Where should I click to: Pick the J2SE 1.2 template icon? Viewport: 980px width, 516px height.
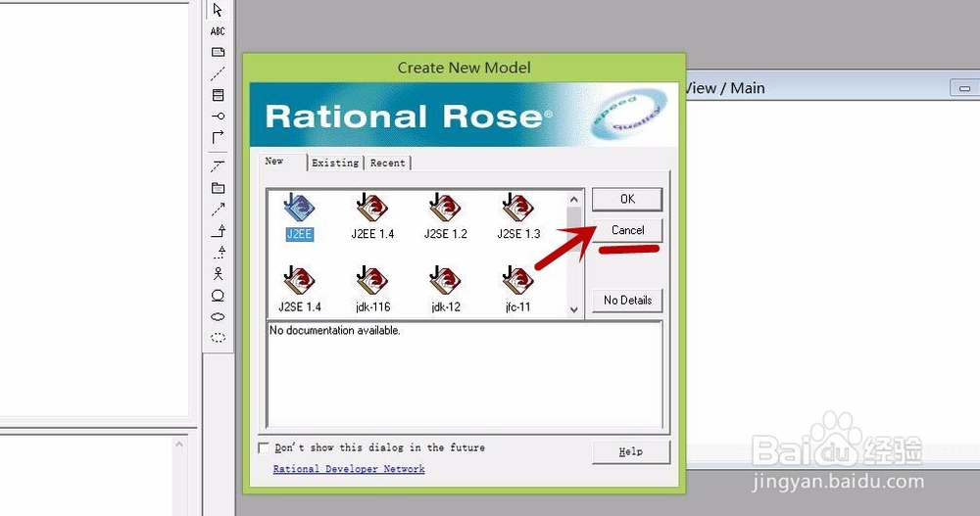[446, 216]
